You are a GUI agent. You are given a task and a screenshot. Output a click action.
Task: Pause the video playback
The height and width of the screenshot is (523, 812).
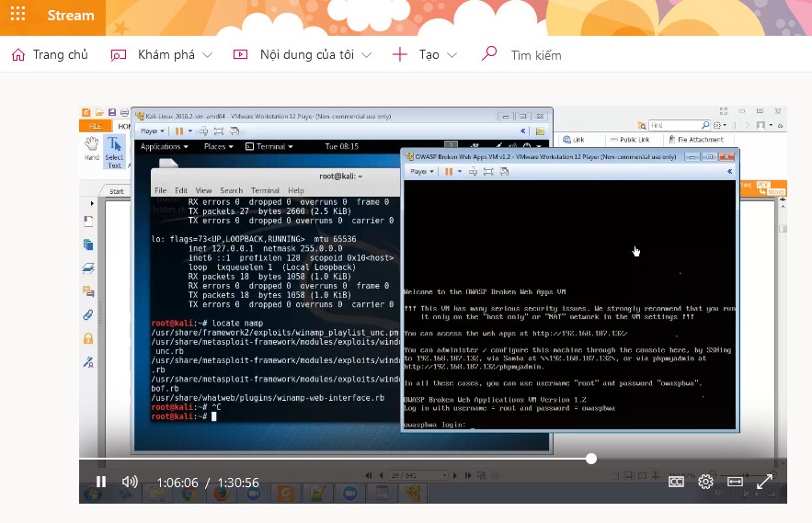click(x=101, y=482)
